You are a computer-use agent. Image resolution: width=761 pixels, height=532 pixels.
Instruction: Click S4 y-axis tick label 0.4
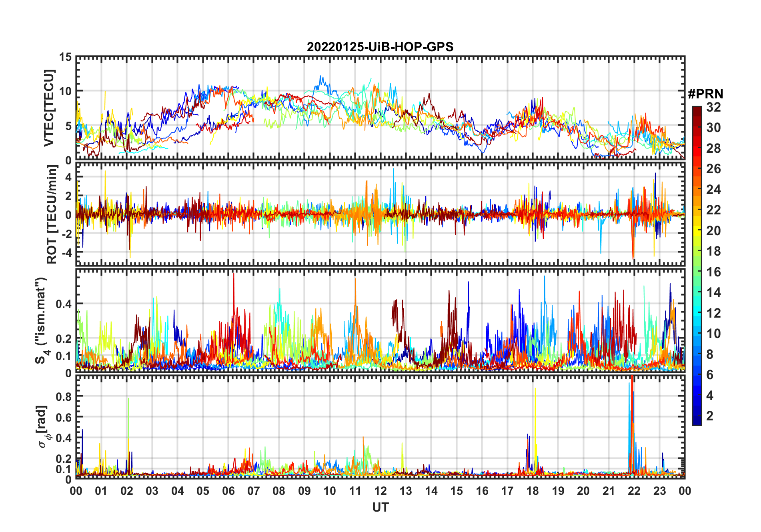click(x=64, y=304)
